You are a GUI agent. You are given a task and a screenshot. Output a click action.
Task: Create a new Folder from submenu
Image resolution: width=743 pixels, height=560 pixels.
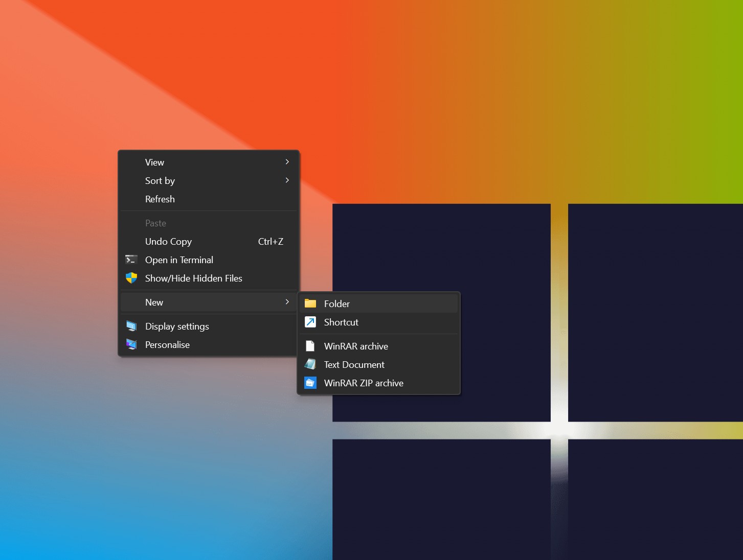(x=379, y=304)
